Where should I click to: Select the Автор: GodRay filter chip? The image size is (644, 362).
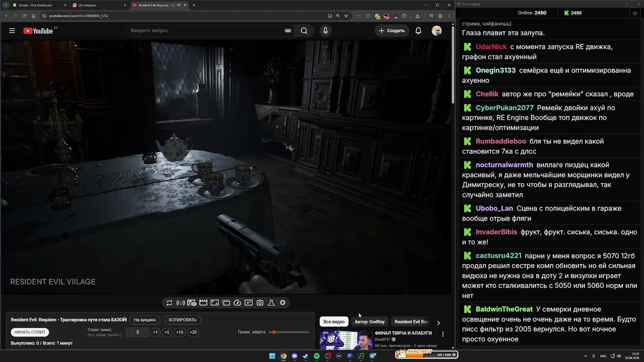click(x=370, y=322)
